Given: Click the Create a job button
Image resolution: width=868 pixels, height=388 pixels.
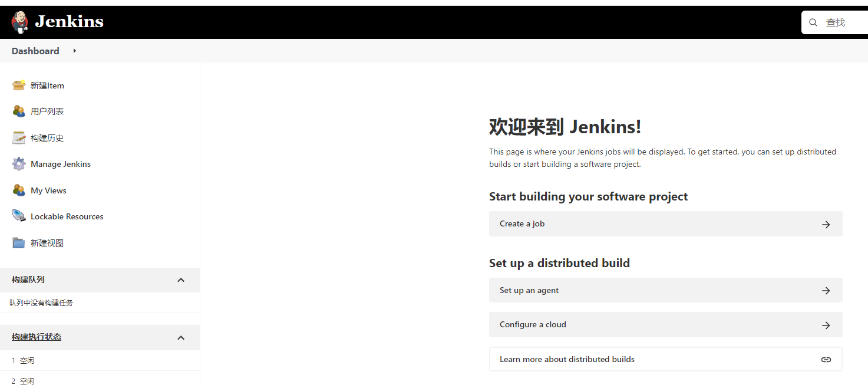Looking at the screenshot, I should [x=666, y=224].
